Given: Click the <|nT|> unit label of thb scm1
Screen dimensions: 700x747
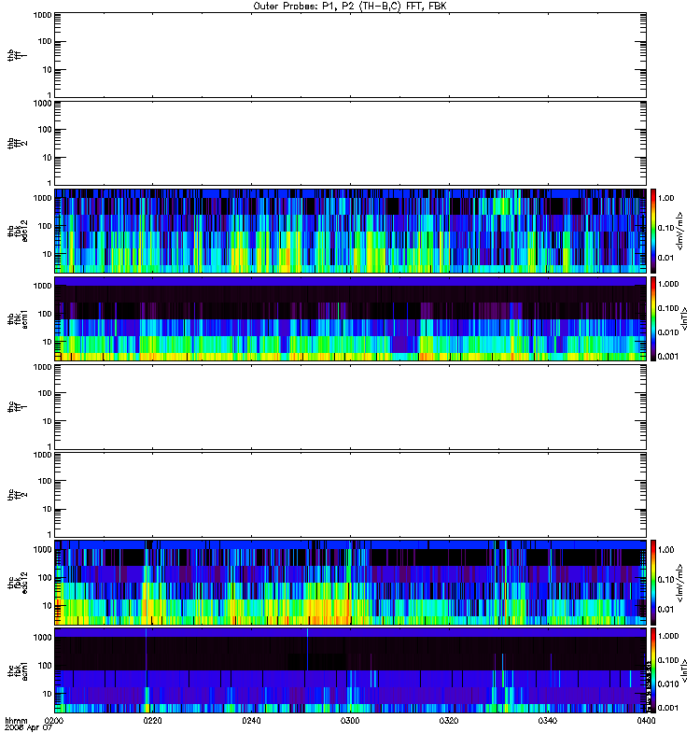Looking at the screenshot, I should click(684, 319).
